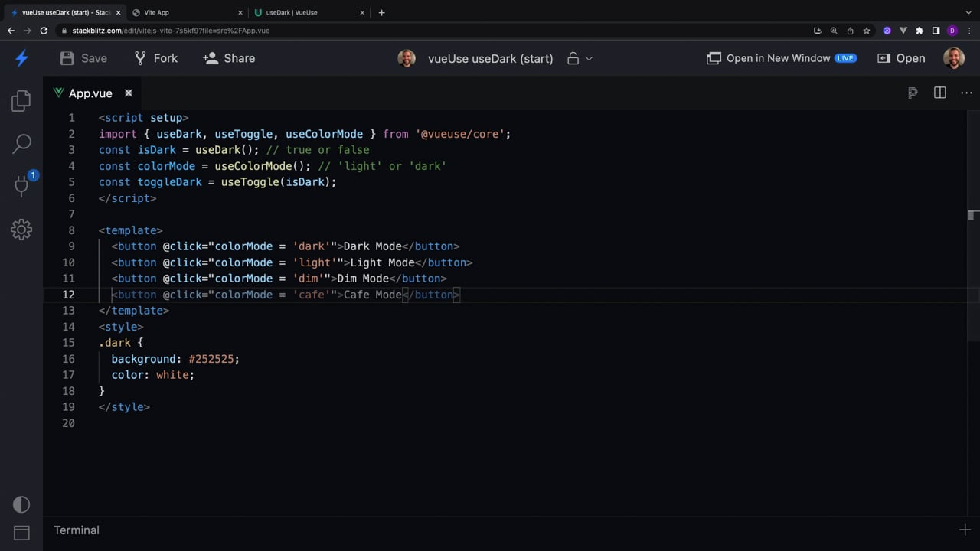
Task: Click 'Dark Mode' text on line 9
Action: [x=373, y=246]
